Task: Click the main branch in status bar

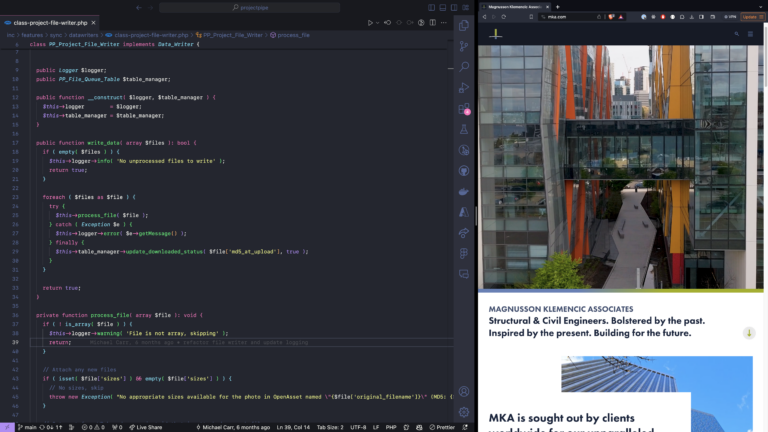Action: [x=27, y=427]
